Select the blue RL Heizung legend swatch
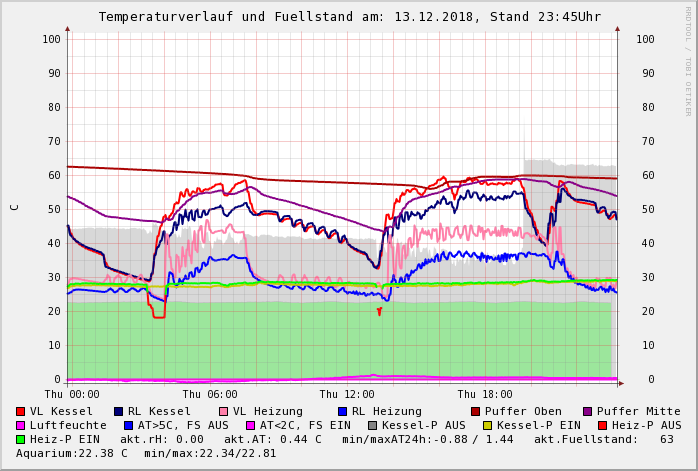Viewport: 698px width, 471px height. [342, 412]
